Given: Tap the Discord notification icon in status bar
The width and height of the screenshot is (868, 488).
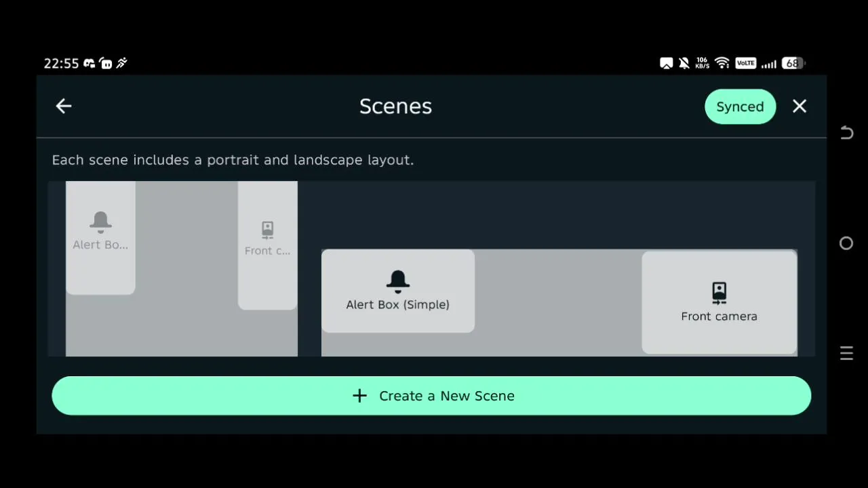Looking at the screenshot, I should click(89, 63).
